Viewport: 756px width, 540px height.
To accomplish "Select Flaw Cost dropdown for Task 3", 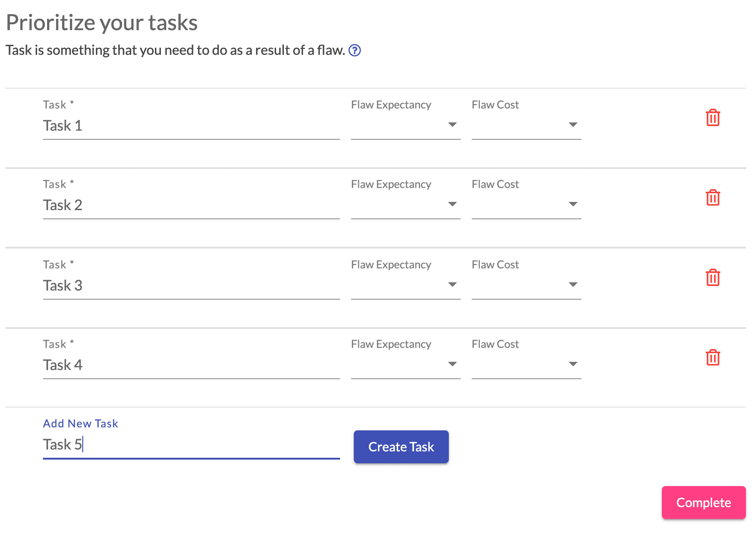I will click(x=526, y=285).
